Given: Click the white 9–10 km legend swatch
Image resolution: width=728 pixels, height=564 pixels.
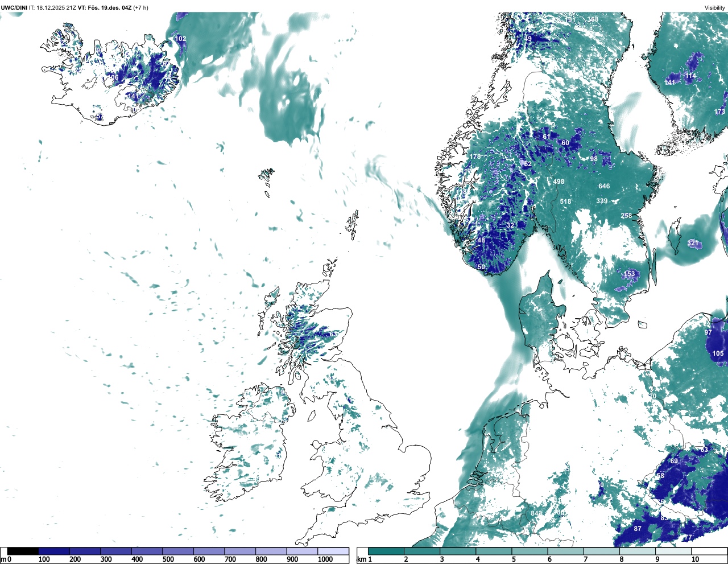Looking at the screenshot, I should [x=673, y=551].
